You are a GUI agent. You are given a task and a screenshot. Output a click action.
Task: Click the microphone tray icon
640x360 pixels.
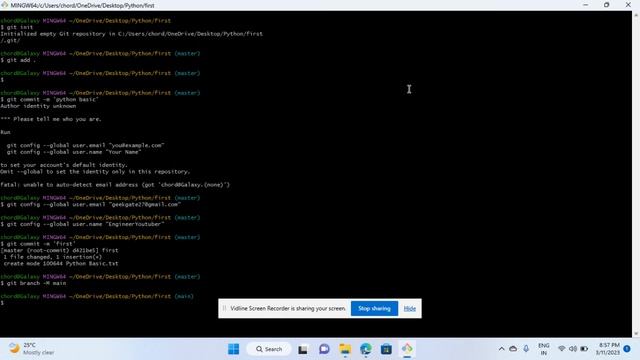tap(526, 349)
